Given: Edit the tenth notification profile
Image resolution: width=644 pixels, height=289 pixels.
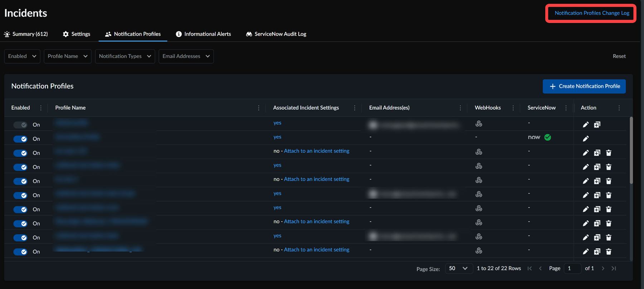Looking at the screenshot, I should [x=585, y=252].
